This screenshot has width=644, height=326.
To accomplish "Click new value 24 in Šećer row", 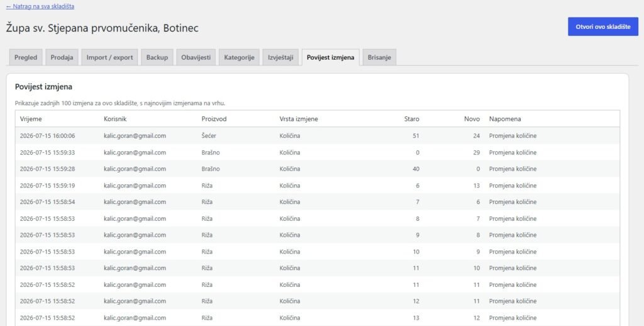I will pos(477,136).
